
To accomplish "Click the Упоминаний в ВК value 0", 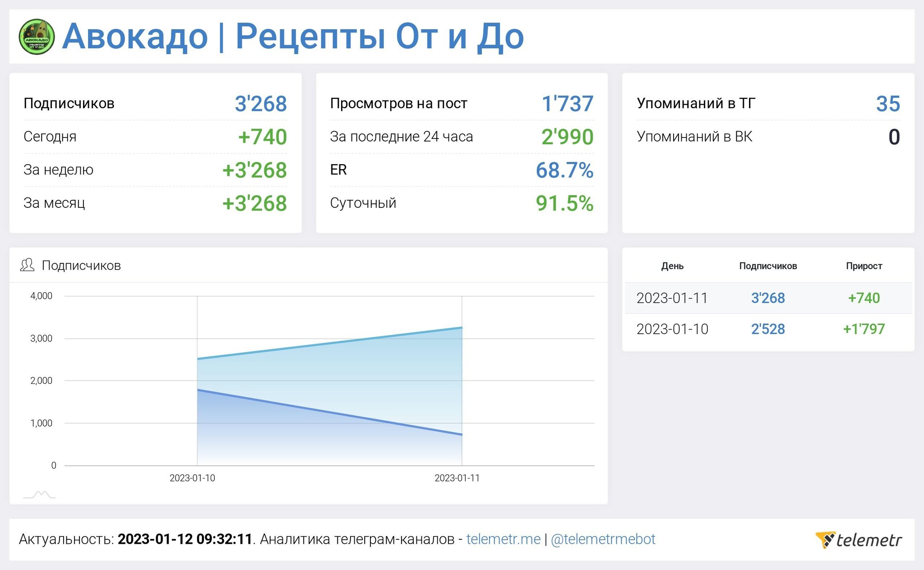I will (x=894, y=137).
